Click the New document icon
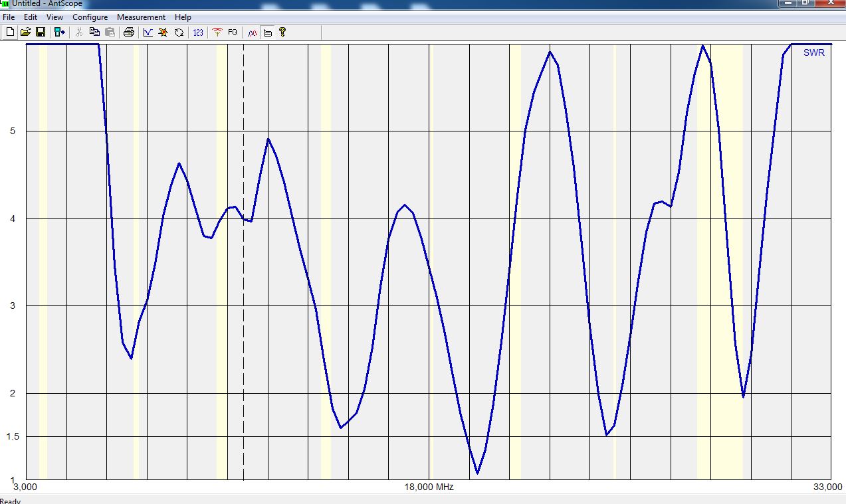The height and width of the screenshot is (504, 846). point(10,32)
